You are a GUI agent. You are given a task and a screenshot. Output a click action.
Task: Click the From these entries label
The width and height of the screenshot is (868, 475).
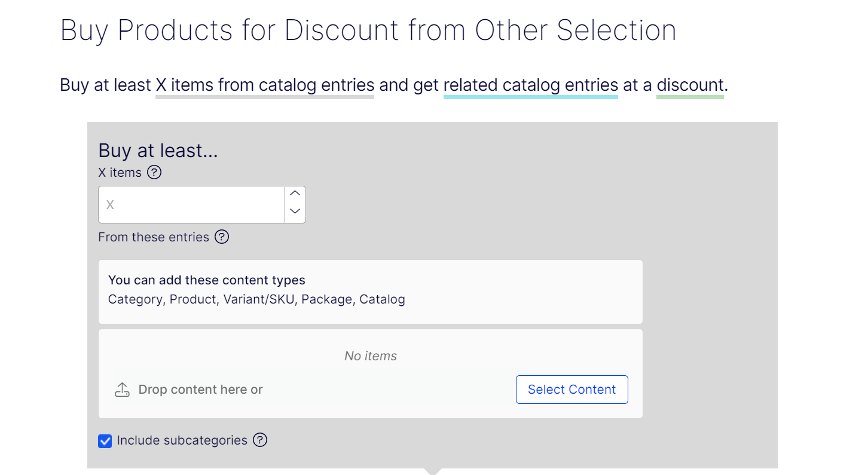(x=154, y=237)
